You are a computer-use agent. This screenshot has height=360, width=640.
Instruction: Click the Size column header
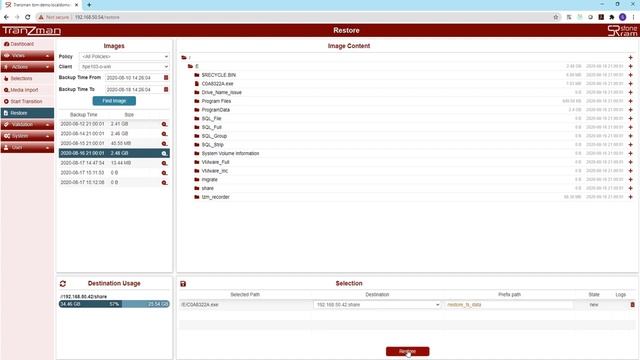tap(129, 115)
